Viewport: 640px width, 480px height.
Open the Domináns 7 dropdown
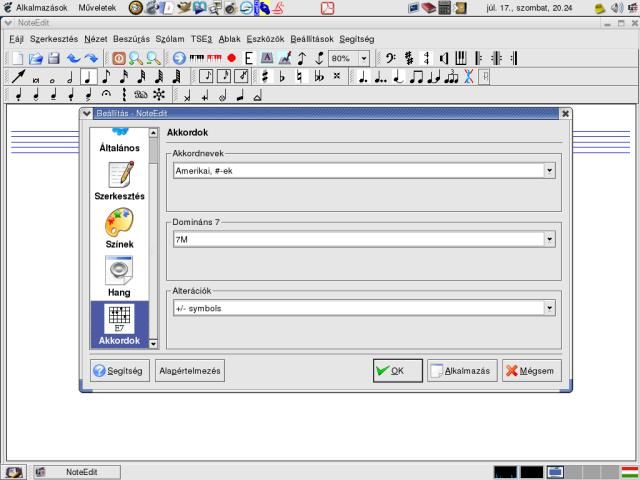click(549, 240)
